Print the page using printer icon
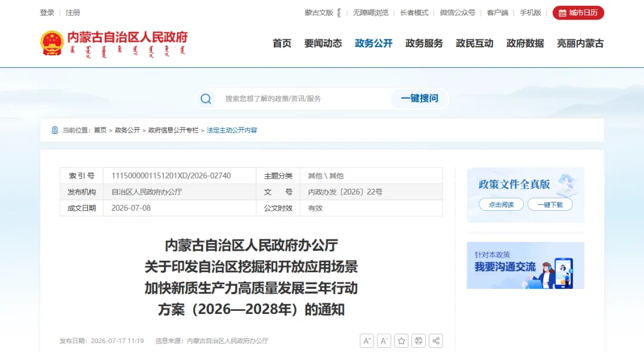644x352 pixels. pyautogui.click(x=419, y=341)
